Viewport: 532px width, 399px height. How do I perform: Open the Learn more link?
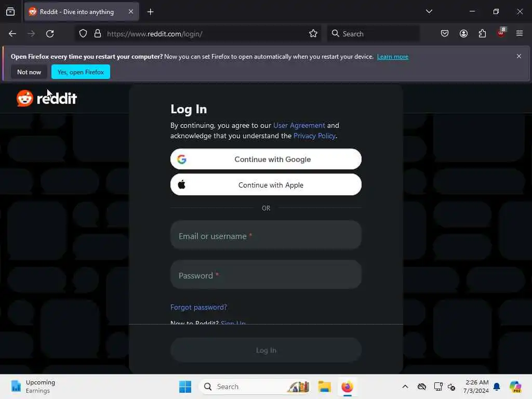(393, 57)
